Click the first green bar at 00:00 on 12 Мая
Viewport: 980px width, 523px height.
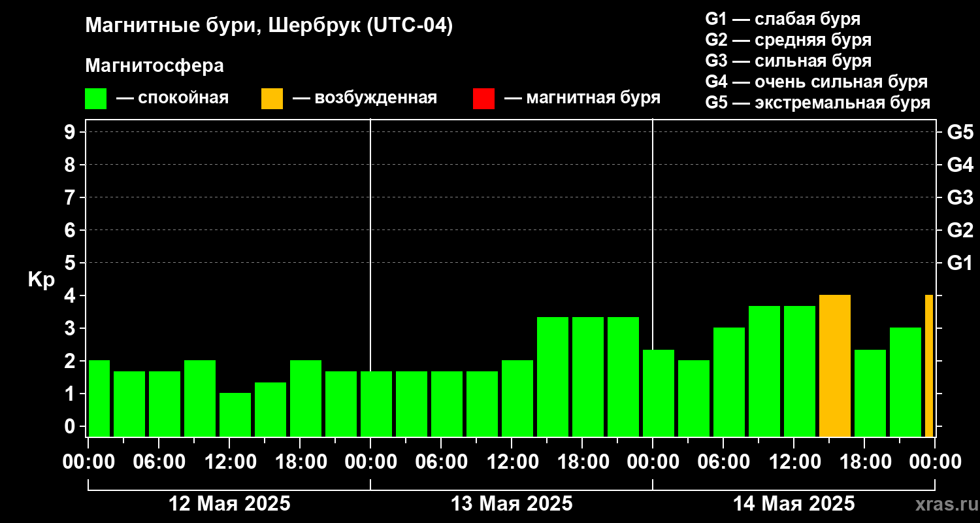point(99,399)
